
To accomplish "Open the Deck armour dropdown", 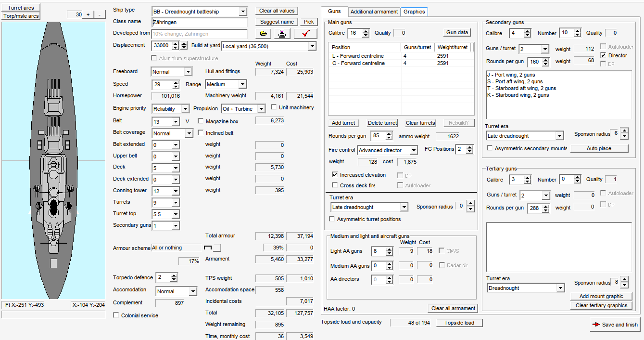I will point(176,168).
